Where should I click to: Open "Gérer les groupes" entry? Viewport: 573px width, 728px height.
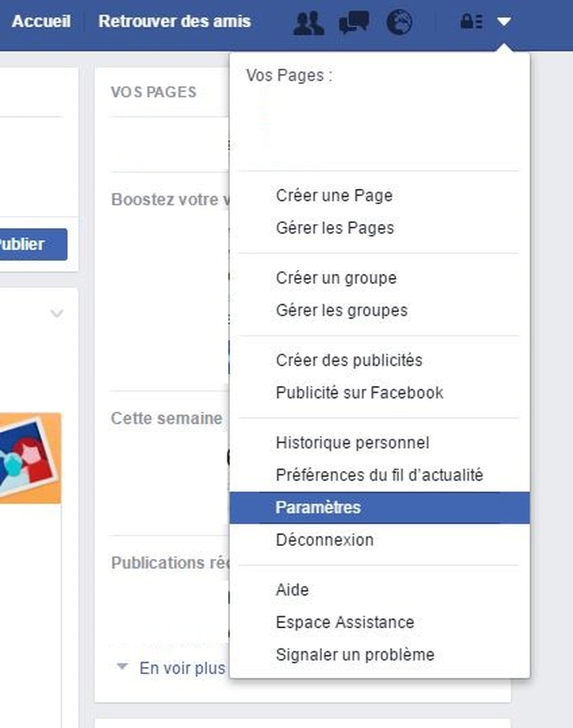point(342,311)
